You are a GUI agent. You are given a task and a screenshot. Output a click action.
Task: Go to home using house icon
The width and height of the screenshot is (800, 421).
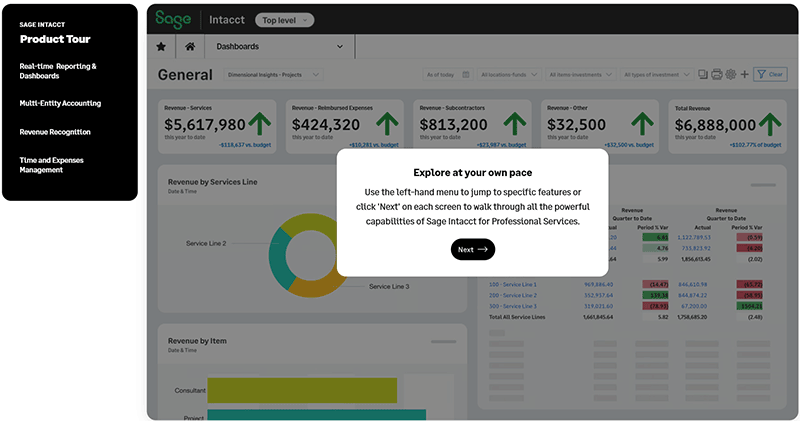190,46
